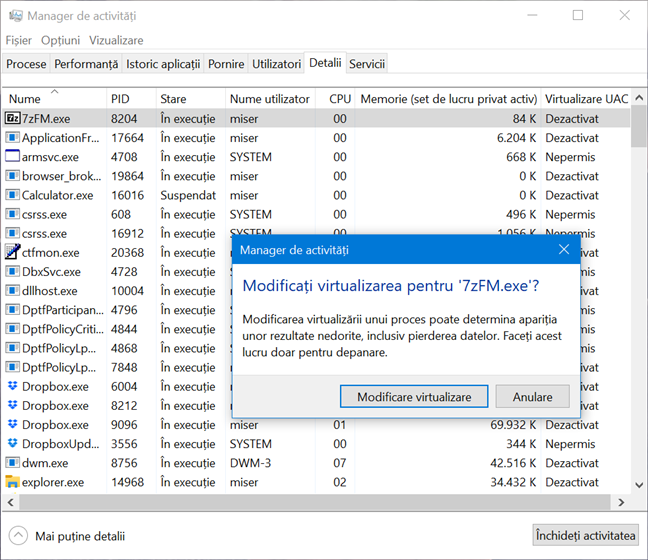648x560 pixels.
Task: Click the DptfPolicyCriti... process icon
Action: click(x=12, y=329)
